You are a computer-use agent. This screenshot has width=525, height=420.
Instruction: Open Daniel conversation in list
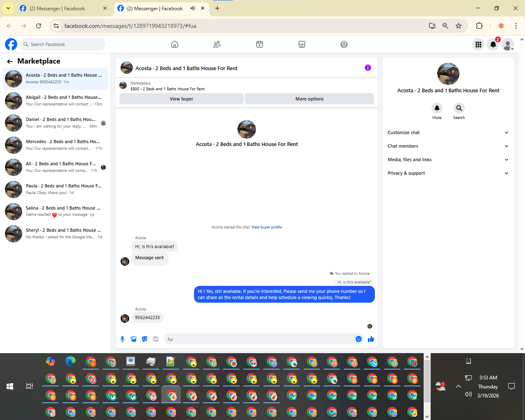[x=55, y=123]
